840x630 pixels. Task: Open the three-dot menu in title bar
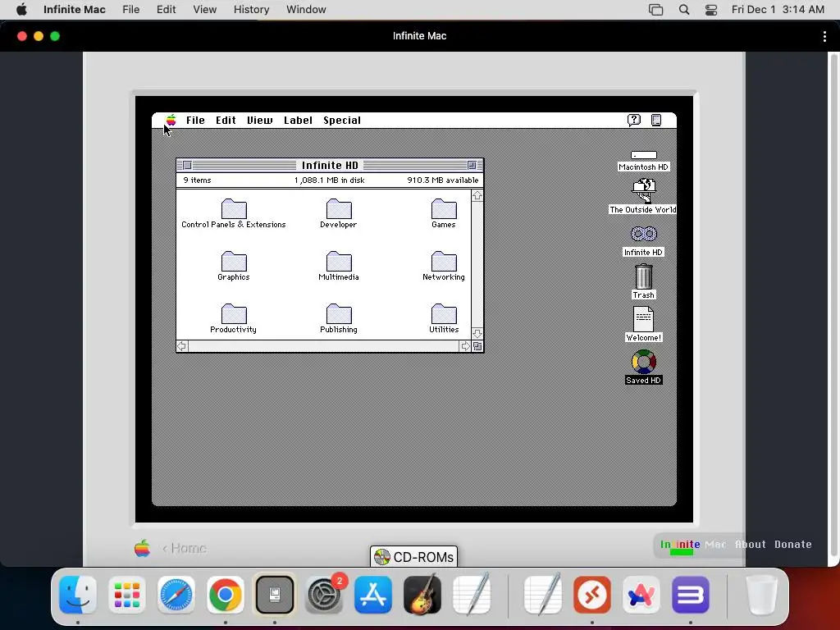pyautogui.click(x=824, y=36)
